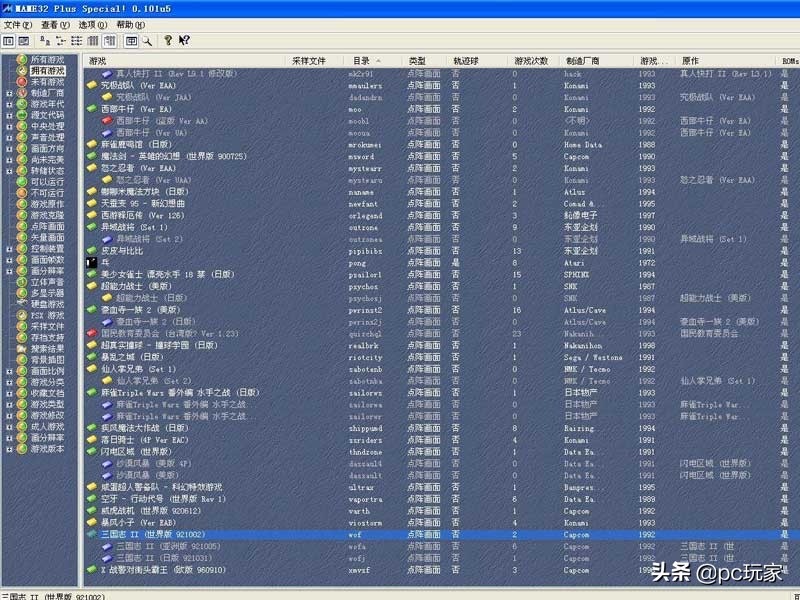This screenshot has width=800, height=600.
Task: Open the search magnifier tool
Action: pos(146,41)
